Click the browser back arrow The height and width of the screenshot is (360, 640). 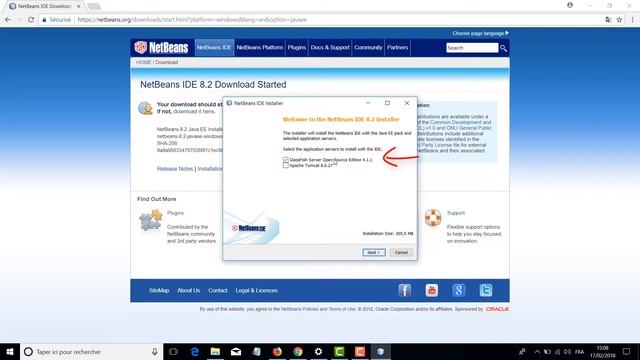[x=8, y=20]
